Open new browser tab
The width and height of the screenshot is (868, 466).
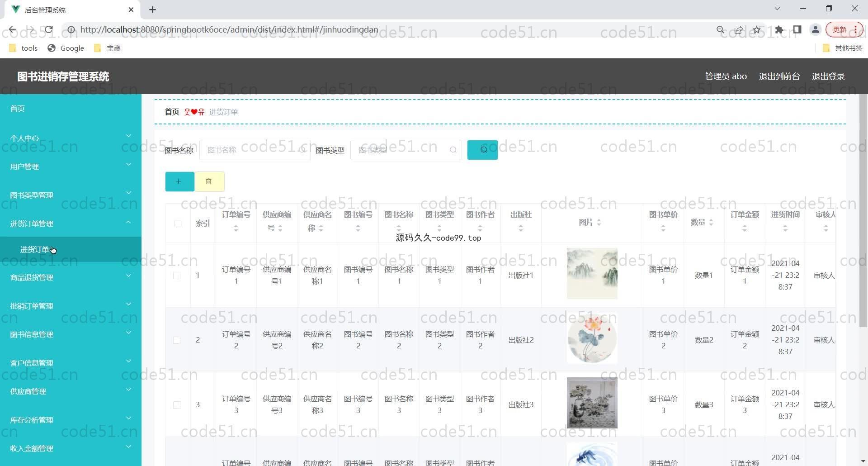click(152, 10)
